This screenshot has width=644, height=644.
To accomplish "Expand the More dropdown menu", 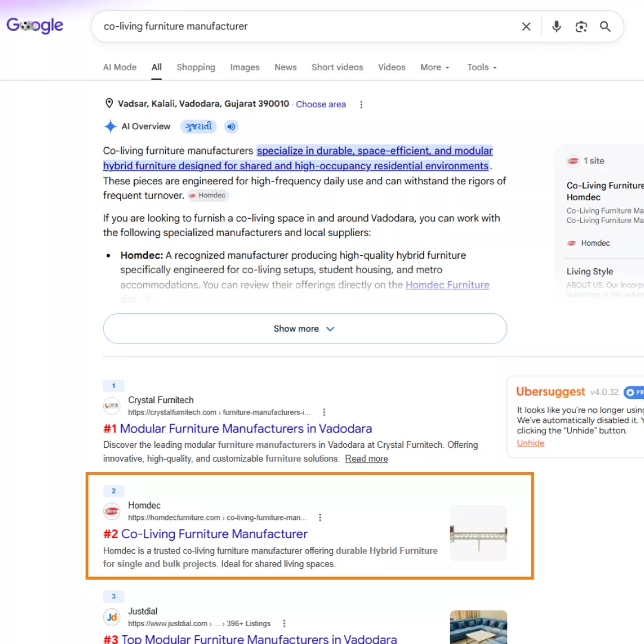I will coord(435,67).
